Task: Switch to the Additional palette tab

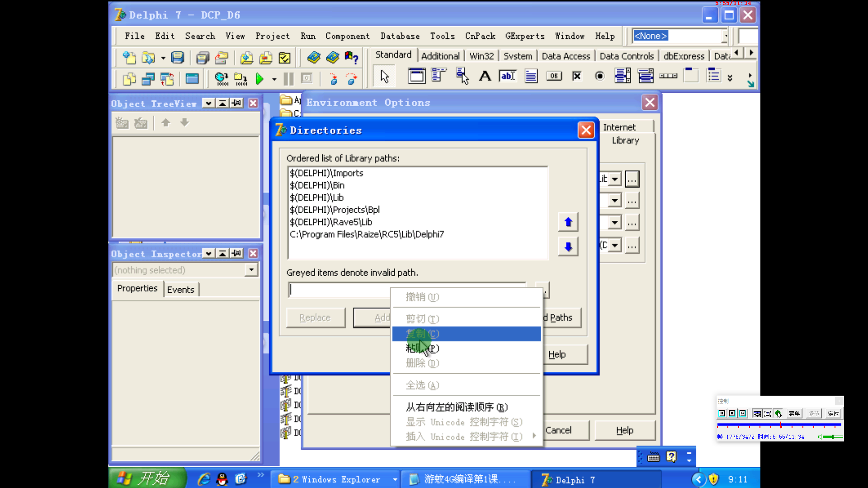Action: click(x=440, y=56)
